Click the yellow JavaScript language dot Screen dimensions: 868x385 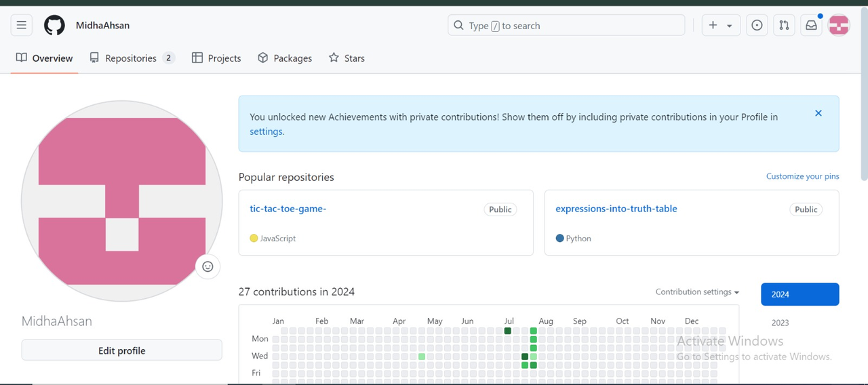pos(254,239)
